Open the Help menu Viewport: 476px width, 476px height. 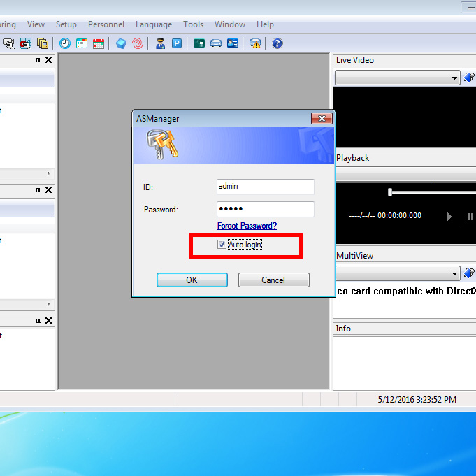tap(265, 24)
